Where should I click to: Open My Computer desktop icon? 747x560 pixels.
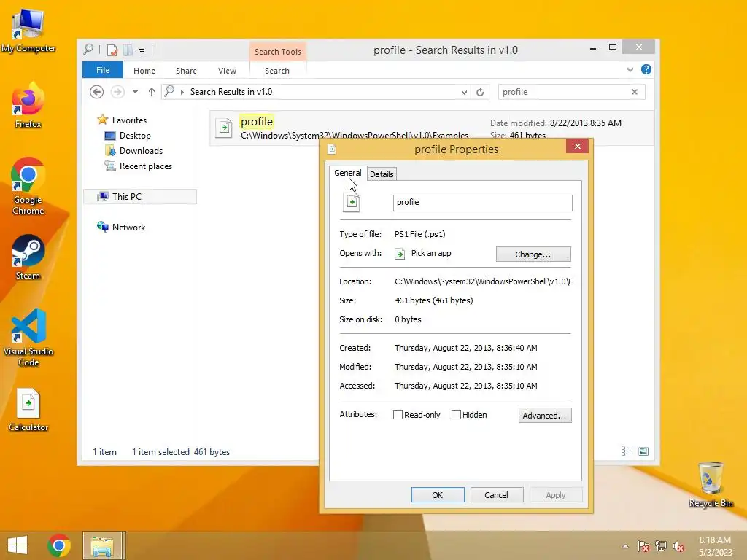28,31
